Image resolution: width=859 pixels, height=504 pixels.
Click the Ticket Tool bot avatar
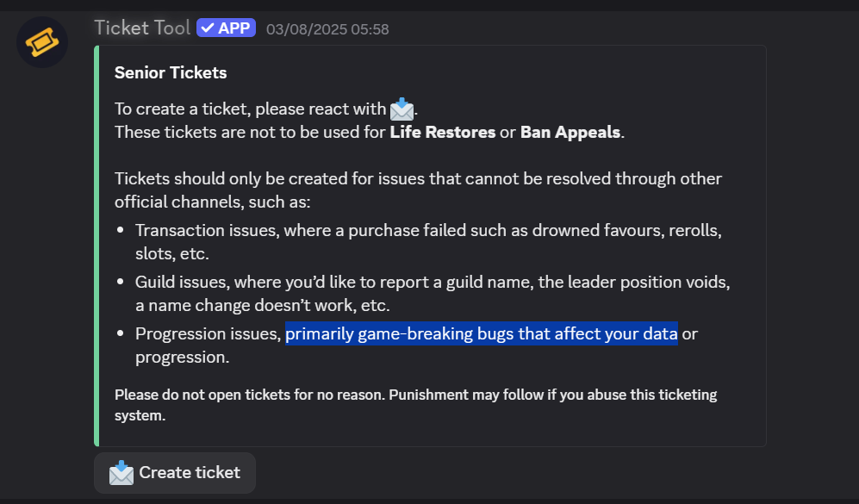click(42, 42)
